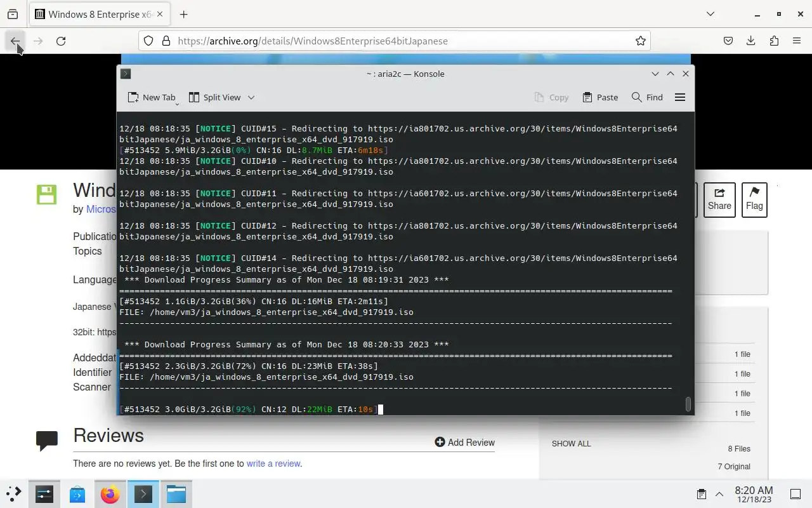Viewport: 812px width, 508px height.
Task: Click Konsole terminal scrollbar handle
Action: [x=688, y=404]
